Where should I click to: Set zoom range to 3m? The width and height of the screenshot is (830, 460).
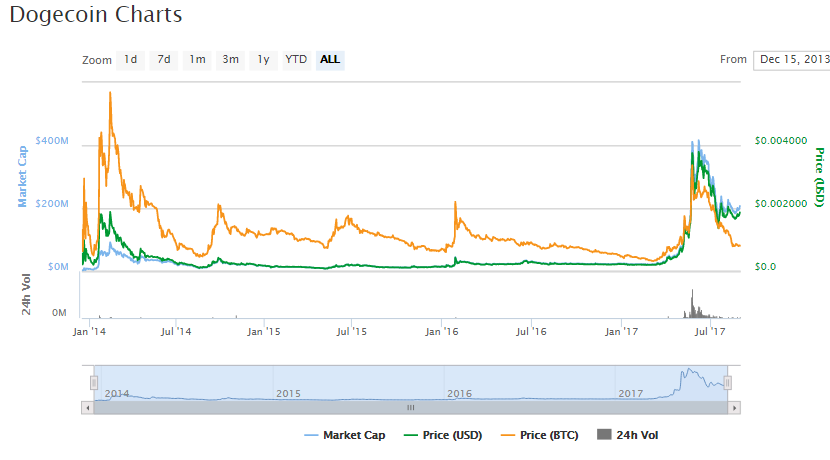(230, 60)
